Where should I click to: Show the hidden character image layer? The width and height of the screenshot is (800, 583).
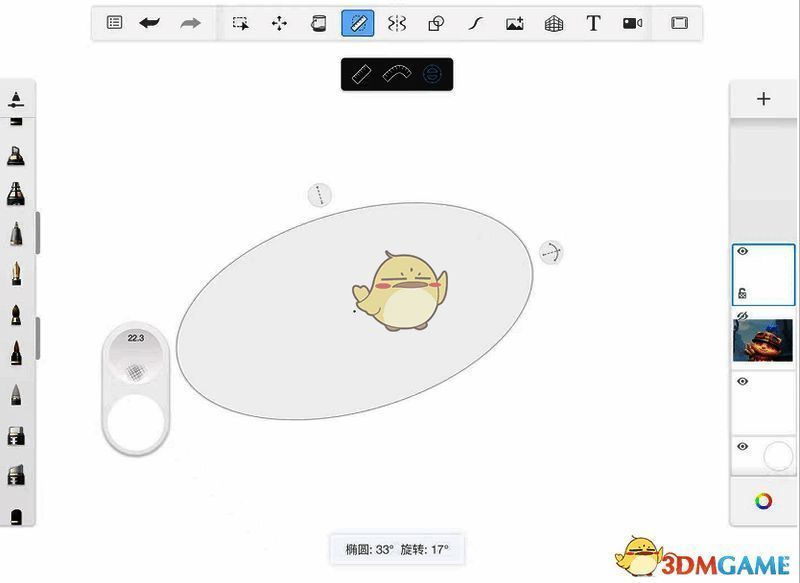[x=743, y=315]
